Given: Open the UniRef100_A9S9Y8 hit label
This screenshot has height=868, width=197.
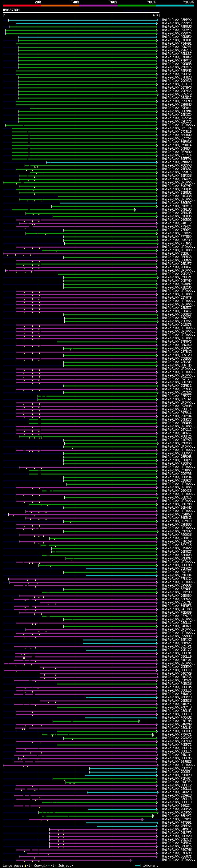Looking at the screenshot, I should coord(176,24).
